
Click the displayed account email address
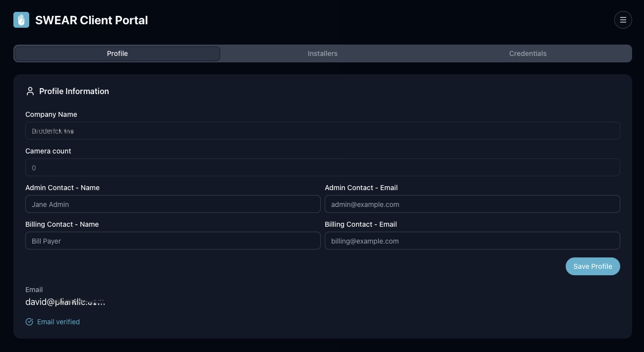pos(65,302)
